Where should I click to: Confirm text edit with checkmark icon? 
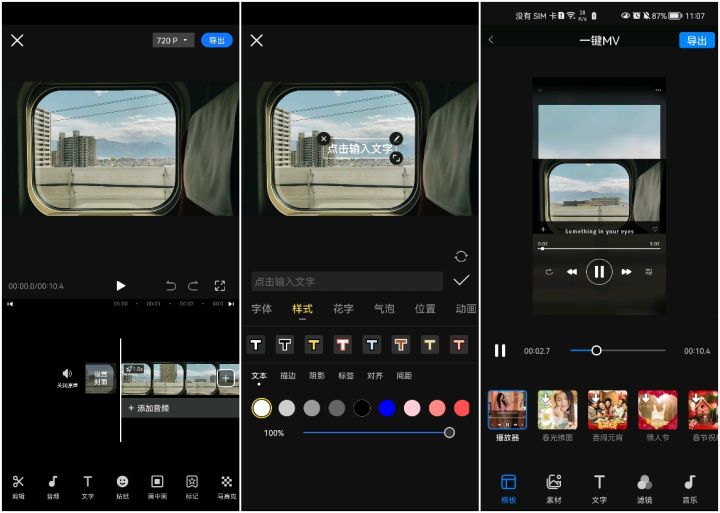[461, 281]
